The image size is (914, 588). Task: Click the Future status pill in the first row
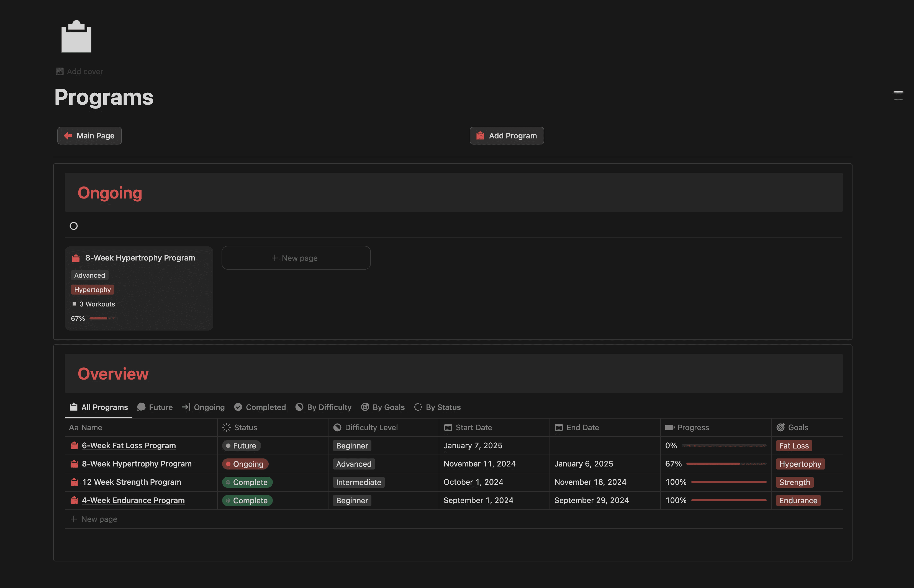tap(242, 446)
